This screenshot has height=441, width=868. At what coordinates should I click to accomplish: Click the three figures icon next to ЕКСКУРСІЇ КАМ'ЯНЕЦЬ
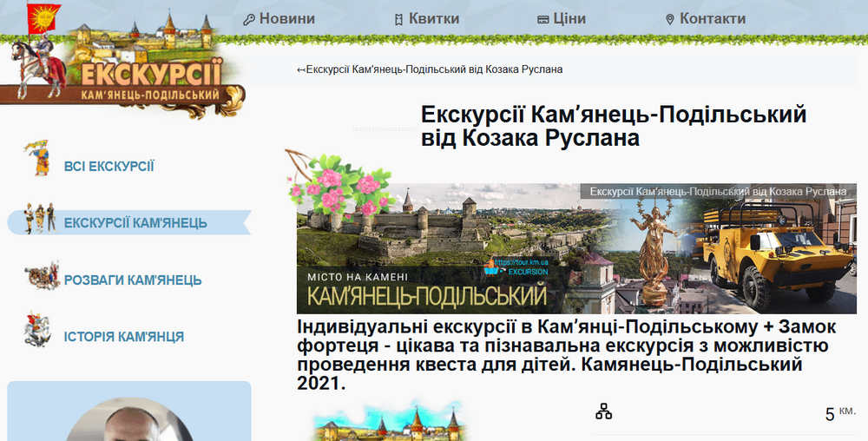[39, 218]
